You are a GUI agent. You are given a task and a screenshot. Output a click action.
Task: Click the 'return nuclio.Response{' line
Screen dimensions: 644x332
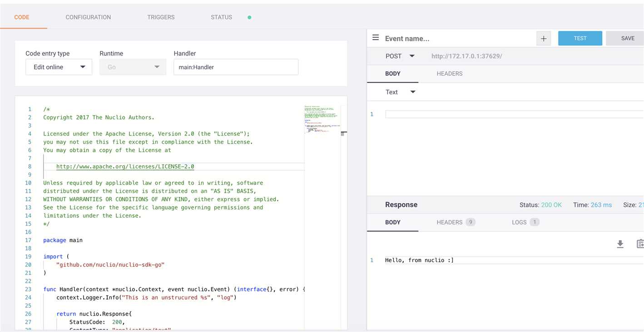[x=94, y=314]
